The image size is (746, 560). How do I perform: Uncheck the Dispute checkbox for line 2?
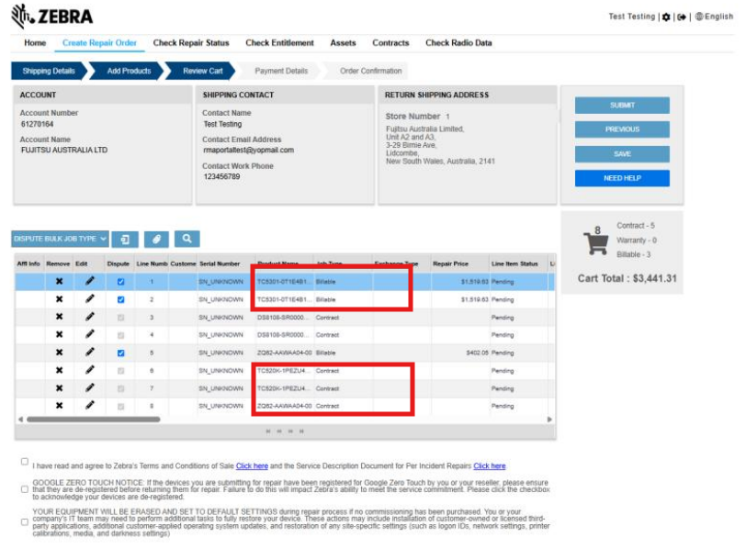click(x=121, y=299)
